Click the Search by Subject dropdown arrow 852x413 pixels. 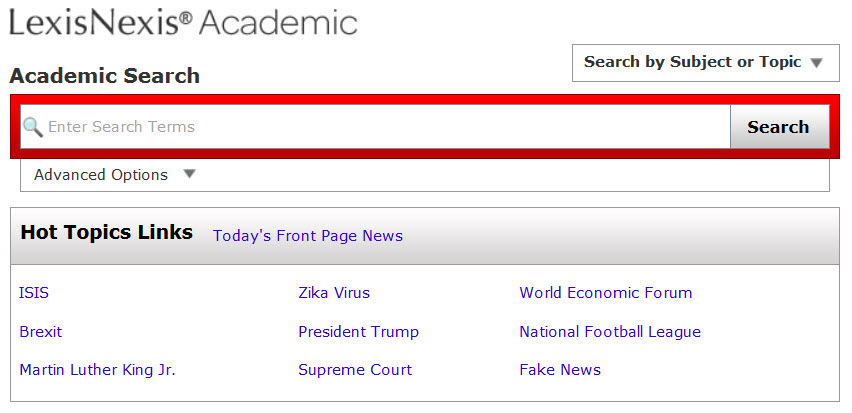(816, 63)
